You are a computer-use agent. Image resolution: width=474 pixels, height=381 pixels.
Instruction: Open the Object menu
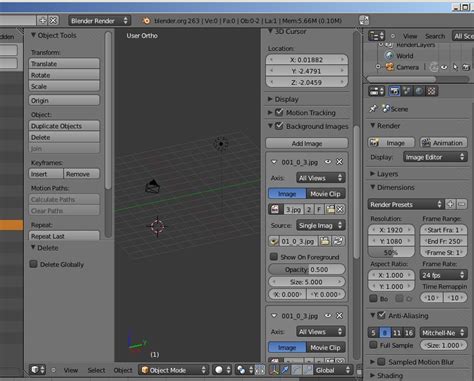point(123,370)
